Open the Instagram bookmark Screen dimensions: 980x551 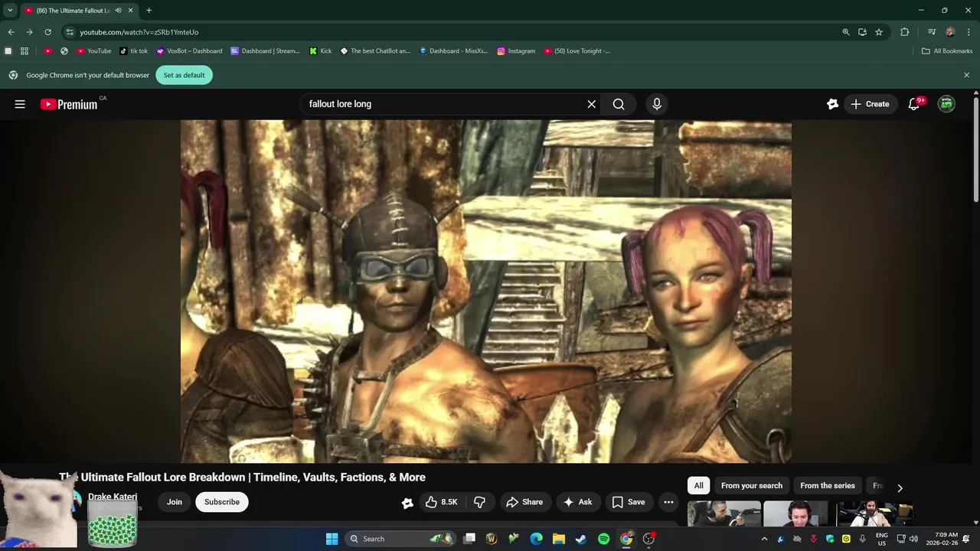[516, 51]
